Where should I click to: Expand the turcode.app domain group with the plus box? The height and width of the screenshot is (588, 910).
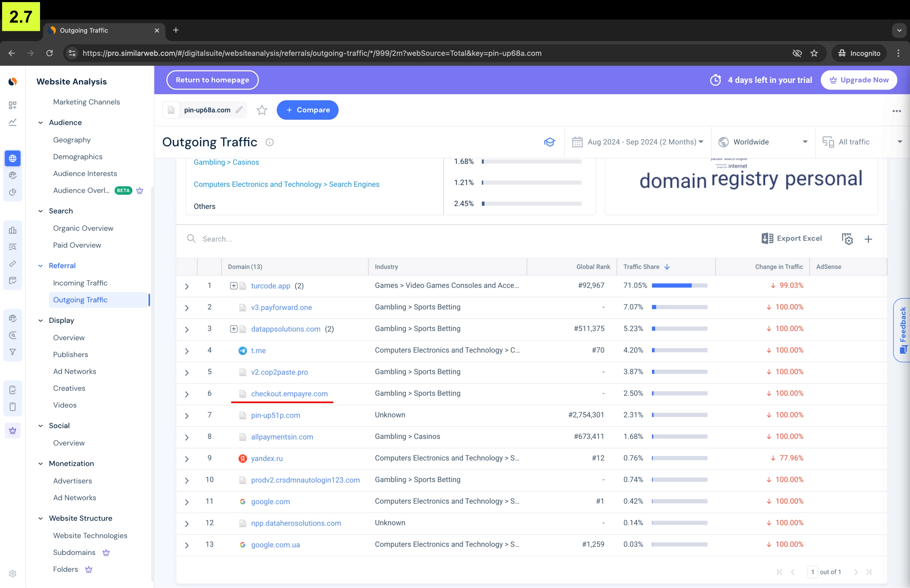coord(233,286)
